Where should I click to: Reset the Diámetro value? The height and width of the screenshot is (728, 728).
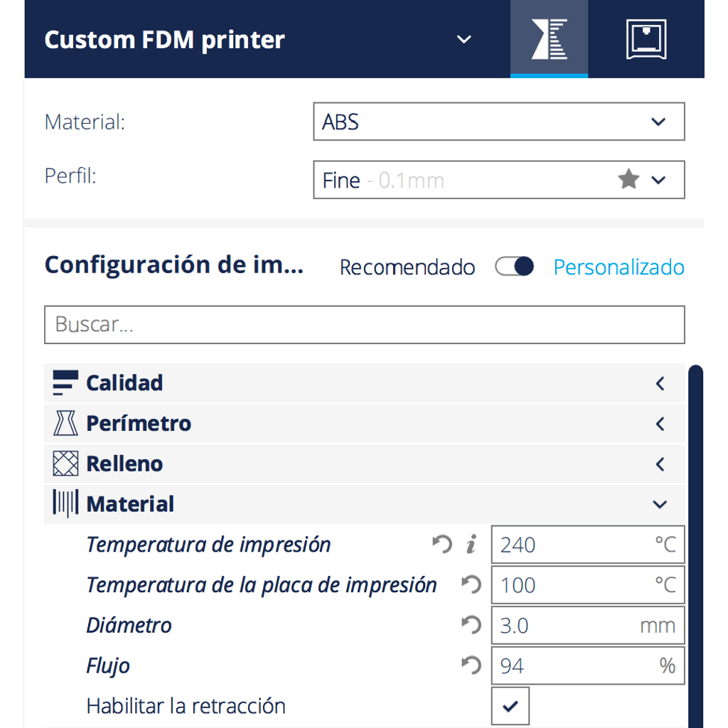point(471,625)
